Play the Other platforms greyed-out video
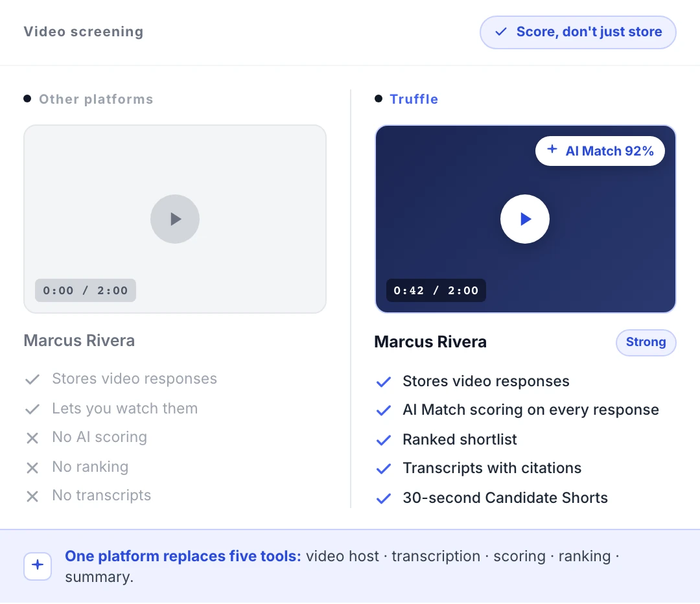The height and width of the screenshot is (604, 700). coord(174,219)
